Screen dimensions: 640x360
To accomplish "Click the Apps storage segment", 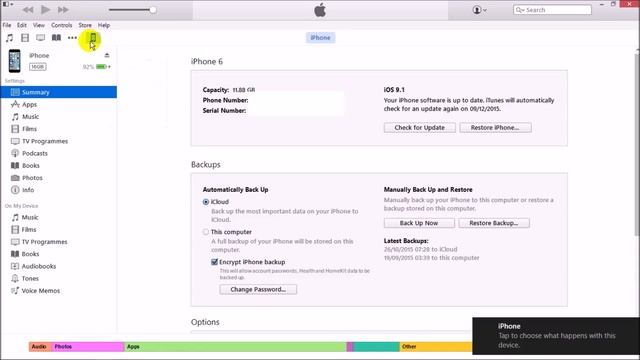I will tap(235, 347).
